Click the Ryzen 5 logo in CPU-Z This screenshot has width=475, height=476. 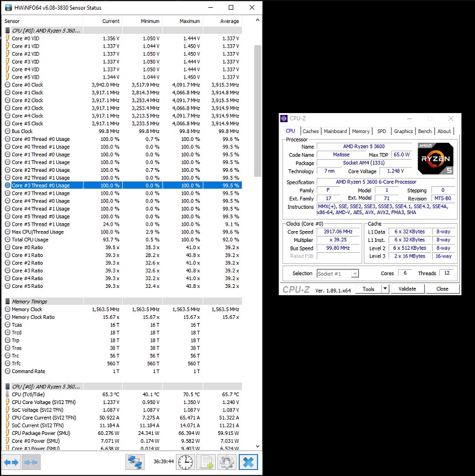[x=436, y=159]
